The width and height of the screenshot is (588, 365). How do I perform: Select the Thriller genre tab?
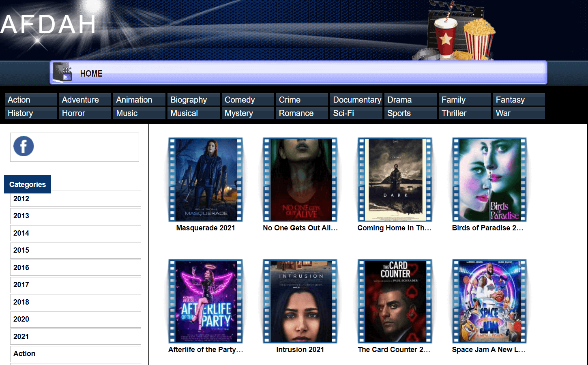click(x=465, y=113)
